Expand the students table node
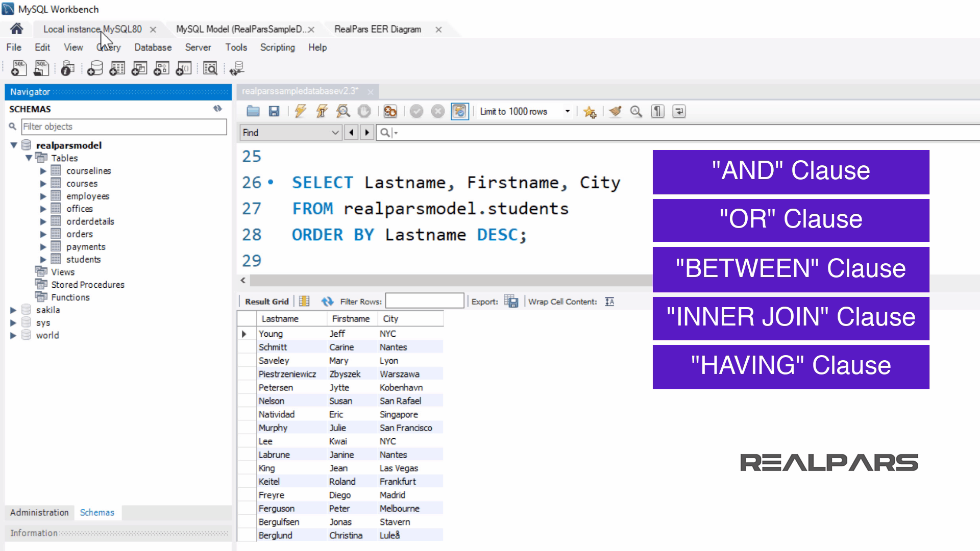Viewport: 980px width, 551px height. pos(43,260)
